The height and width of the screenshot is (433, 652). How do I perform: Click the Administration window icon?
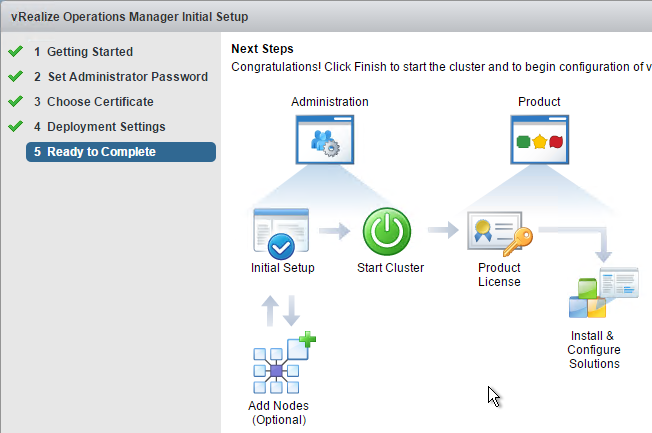click(325, 140)
